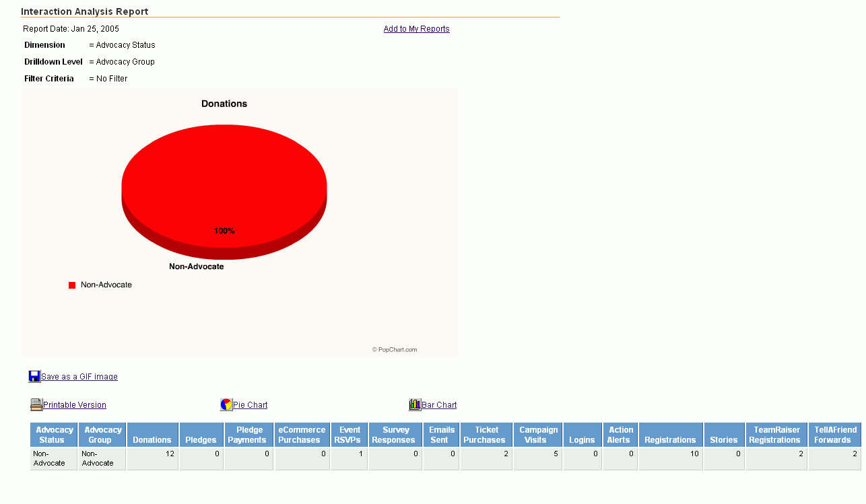The height and width of the screenshot is (504, 866).
Task: Click the Interaction Analysis Report heading
Action: (85, 11)
